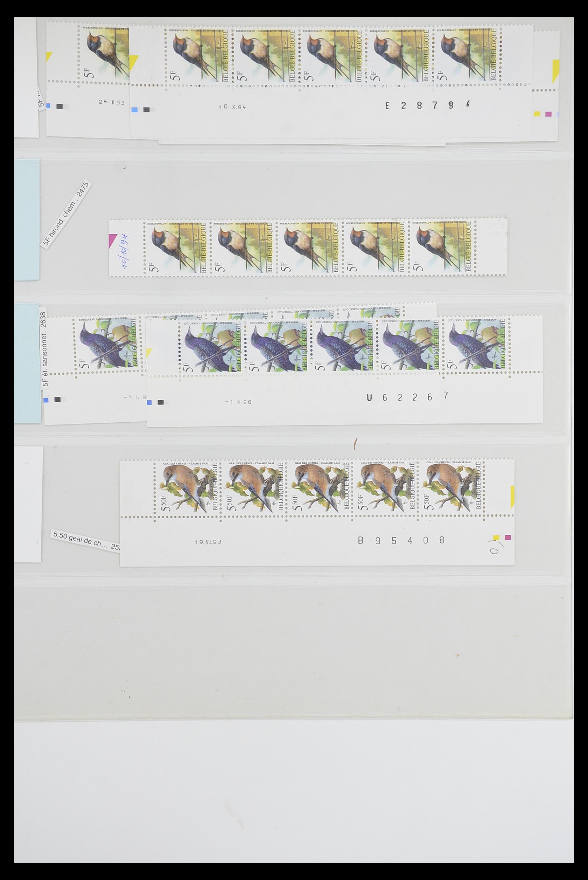Click the 24. II. 93 date imprint

[x=112, y=102]
